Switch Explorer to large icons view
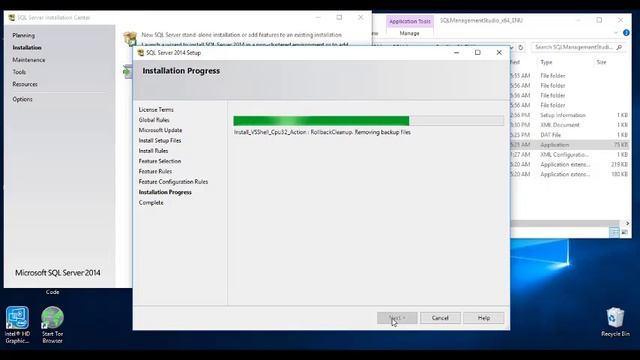This screenshot has width=640, height=360. (x=624, y=232)
